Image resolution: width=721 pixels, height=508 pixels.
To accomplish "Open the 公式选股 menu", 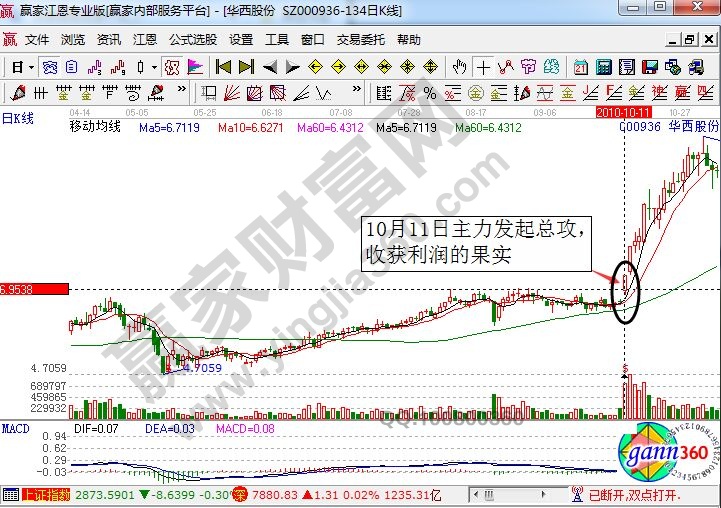I will pyautogui.click(x=192, y=40).
